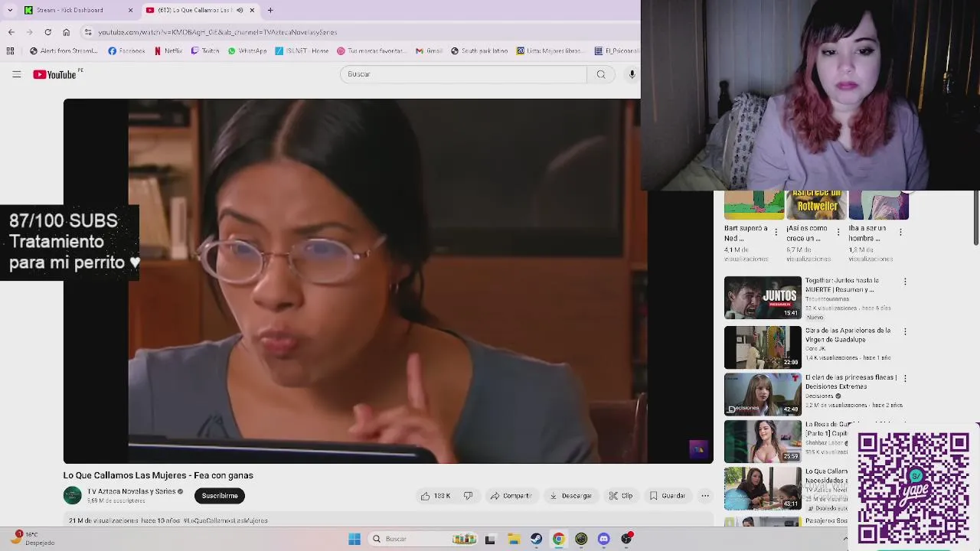Click the #LoQueCallamosLasMujeres hashtag
980x551 pixels.
pos(225,520)
